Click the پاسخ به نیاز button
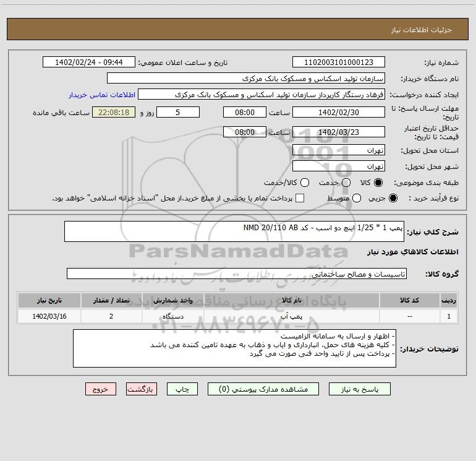The width and height of the screenshot is (476, 461). [x=359, y=389]
